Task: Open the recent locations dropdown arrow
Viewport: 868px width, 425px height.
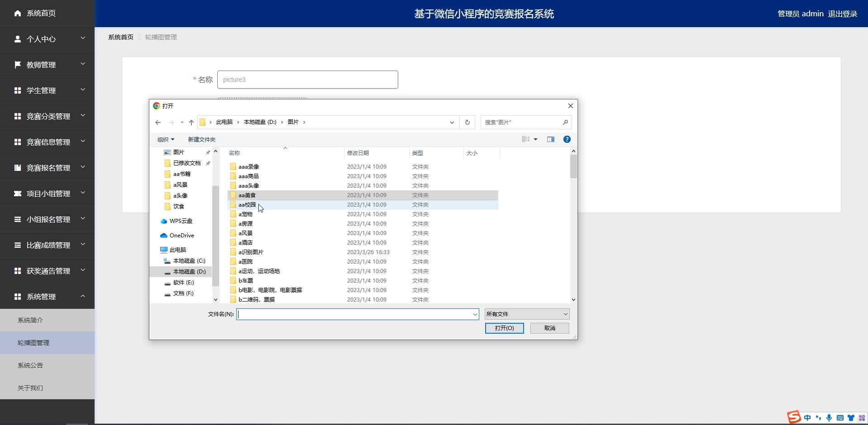Action: click(x=182, y=122)
